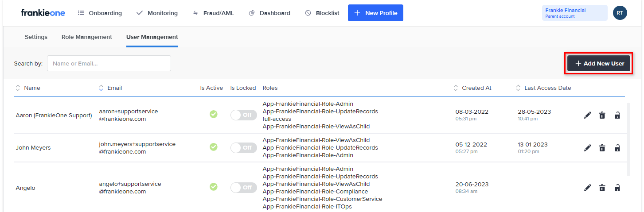The width and height of the screenshot is (644, 212).
Task: Click trash icon in Aaron's row
Action: point(602,115)
